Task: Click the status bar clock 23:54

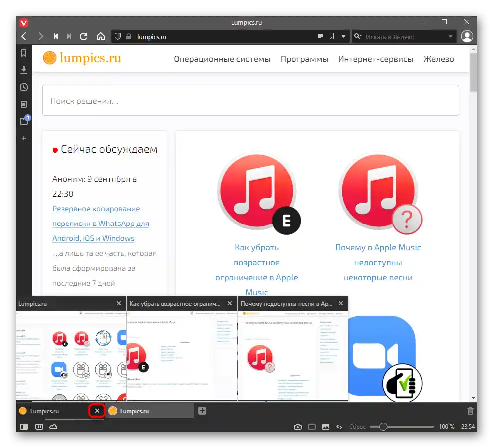Action: [467, 427]
